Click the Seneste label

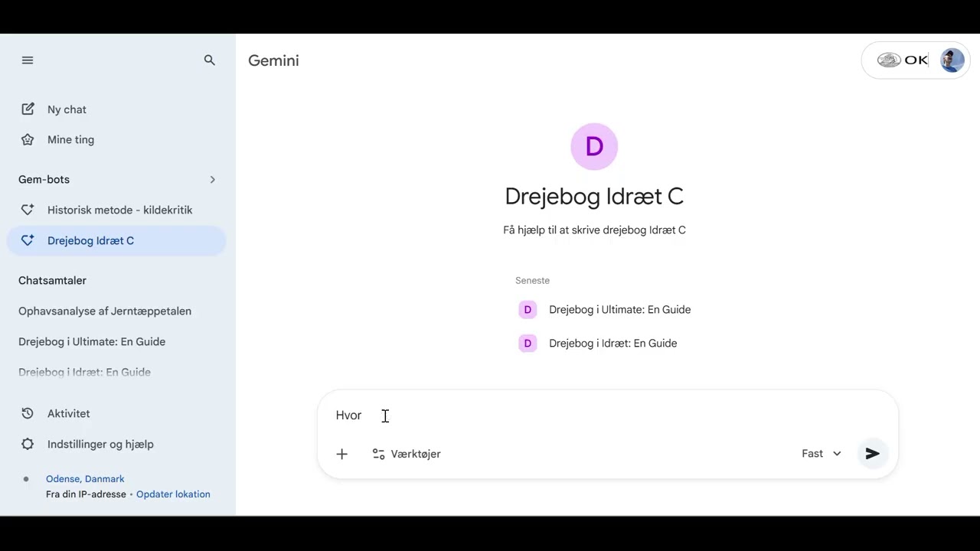pos(532,281)
